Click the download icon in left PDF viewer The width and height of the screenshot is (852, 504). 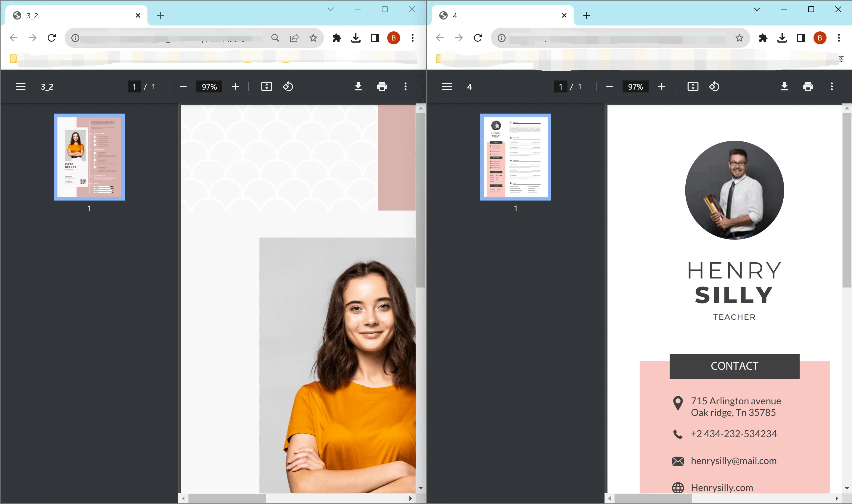[357, 86]
